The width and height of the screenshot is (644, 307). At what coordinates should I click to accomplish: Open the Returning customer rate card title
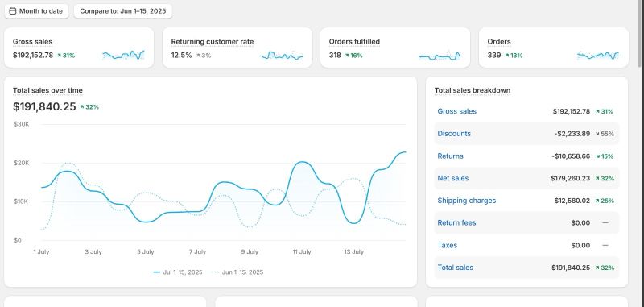click(x=213, y=42)
